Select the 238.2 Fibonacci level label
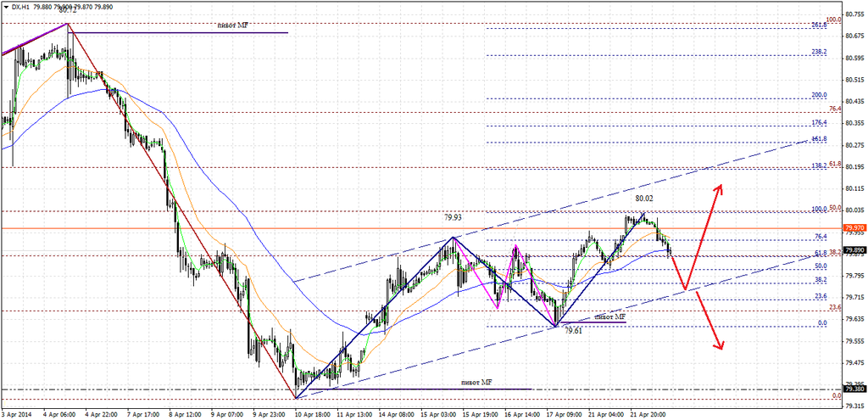Screen dimensions: 868x420 tap(820, 52)
